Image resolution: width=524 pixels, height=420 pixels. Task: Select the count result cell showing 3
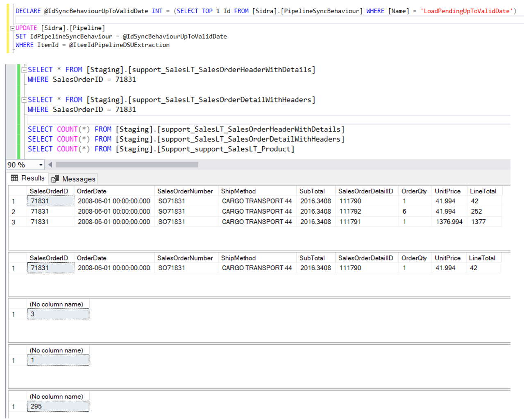58,314
